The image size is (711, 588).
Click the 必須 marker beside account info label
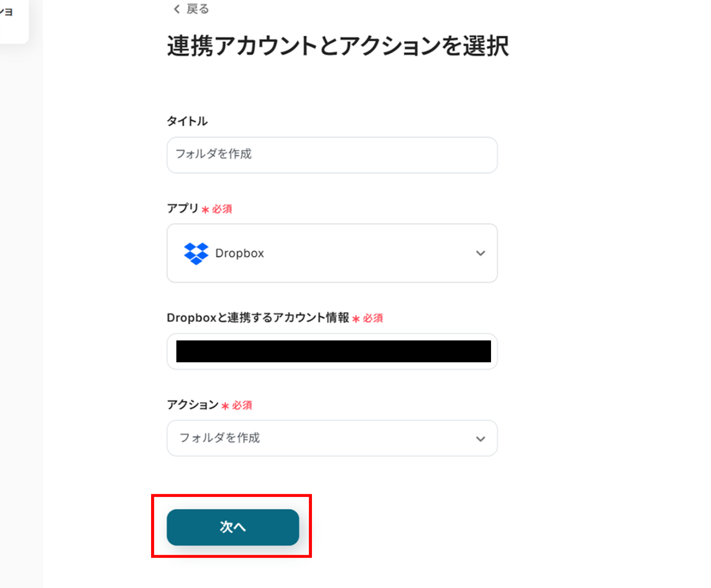[372, 318]
